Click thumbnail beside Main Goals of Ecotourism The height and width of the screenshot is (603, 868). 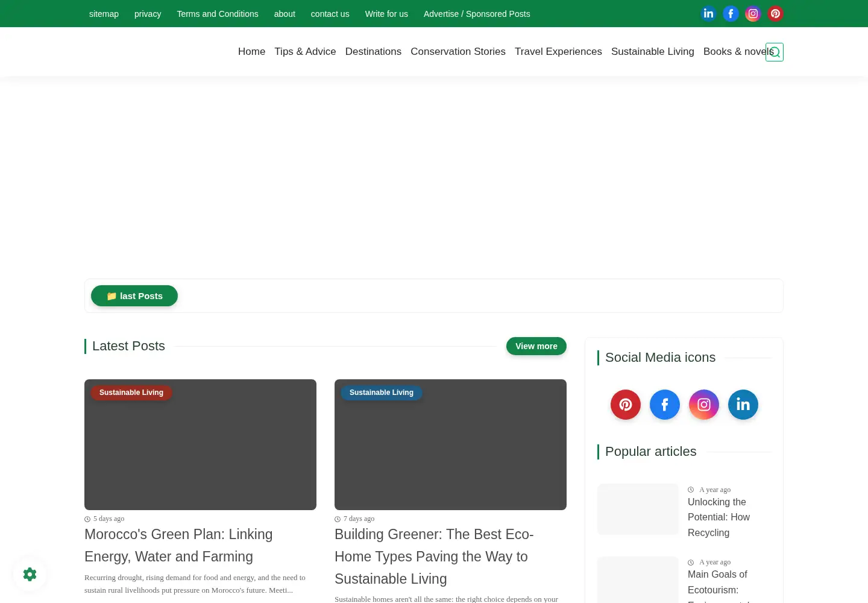click(638, 579)
